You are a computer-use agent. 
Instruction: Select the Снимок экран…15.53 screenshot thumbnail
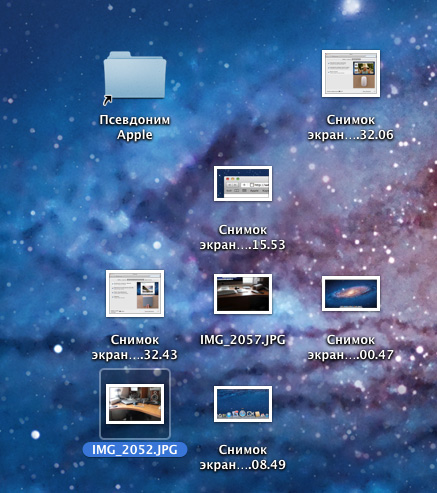pos(243,183)
